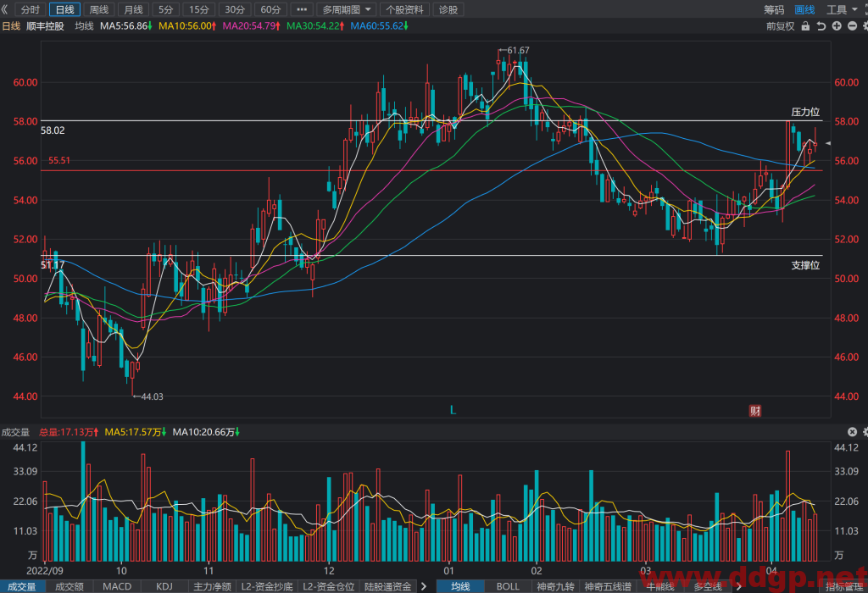This screenshot has width=868, height=593.
Task: Open the 成交量 tab
Action: tap(22, 586)
